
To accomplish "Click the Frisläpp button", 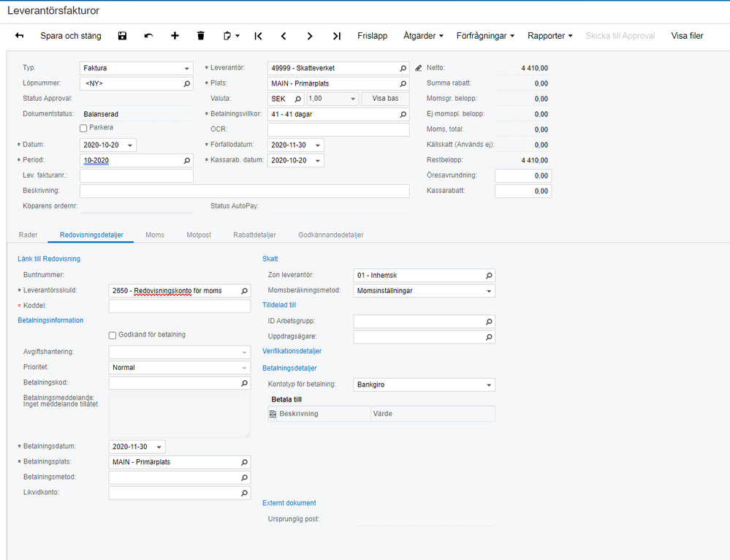I will (x=372, y=36).
